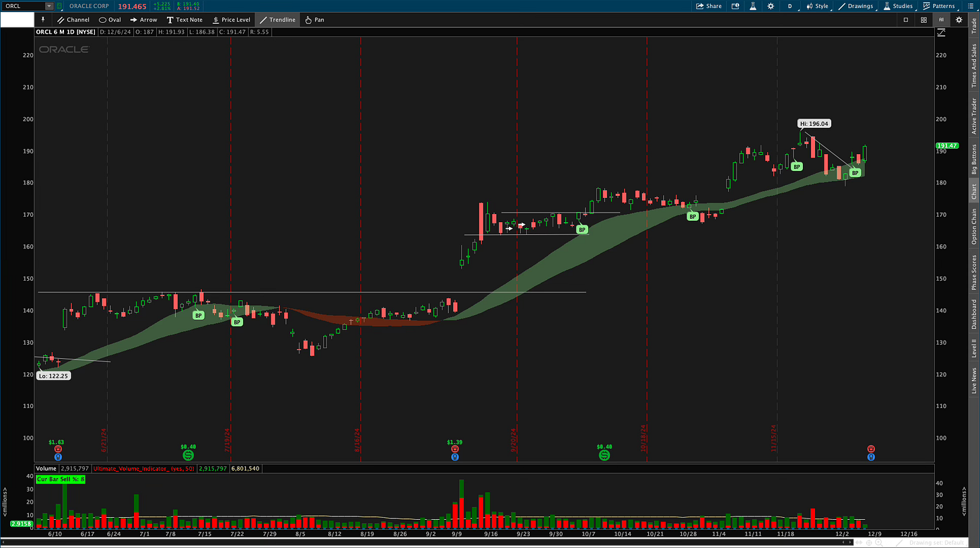Click the $1.39 earnings phone icon
This screenshot has height=548, width=980.
click(x=455, y=449)
